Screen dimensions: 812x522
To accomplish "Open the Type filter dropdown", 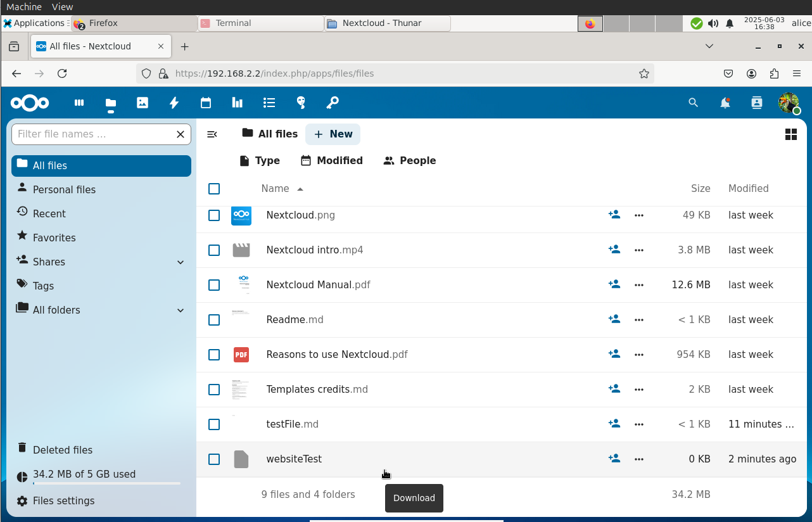I will click(260, 161).
